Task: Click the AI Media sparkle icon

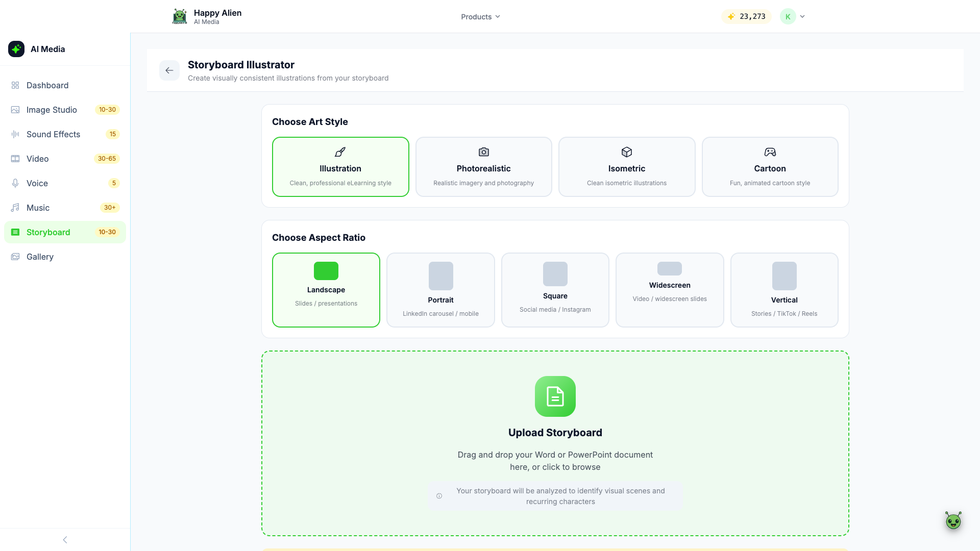Action: 16,49
